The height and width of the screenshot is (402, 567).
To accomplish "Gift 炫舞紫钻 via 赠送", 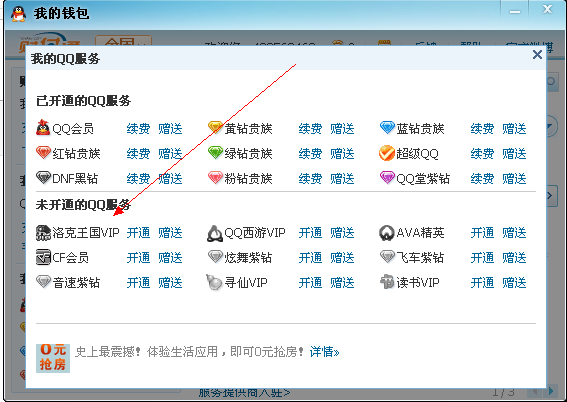I will pyautogui.click(x=342, y=258).
